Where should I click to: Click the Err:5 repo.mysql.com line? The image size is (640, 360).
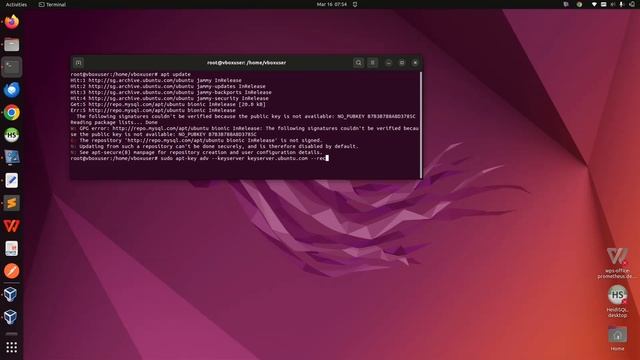(153, 110)
